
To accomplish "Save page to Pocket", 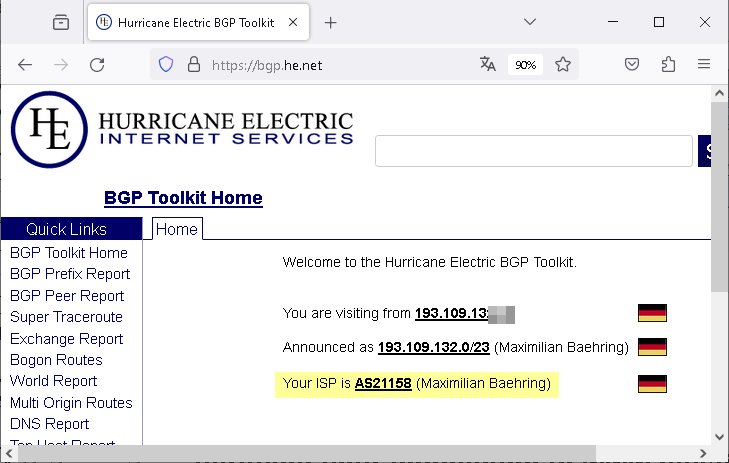I will pos(631,64).
